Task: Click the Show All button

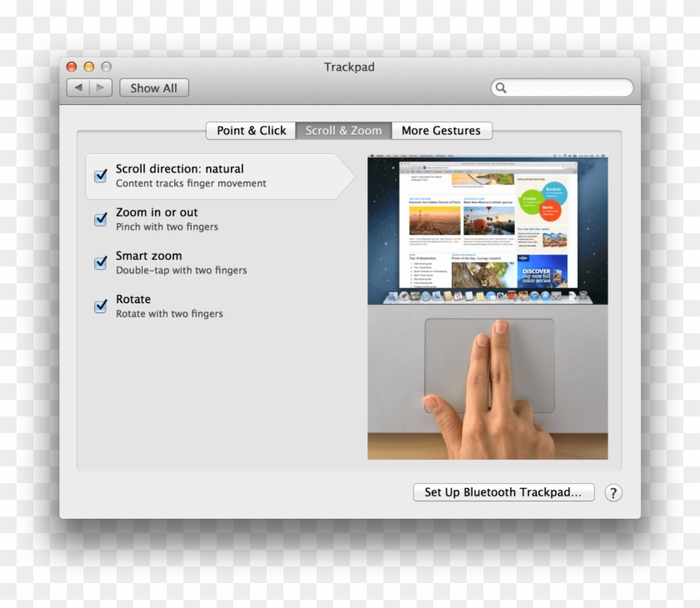Action: [153, 87]
